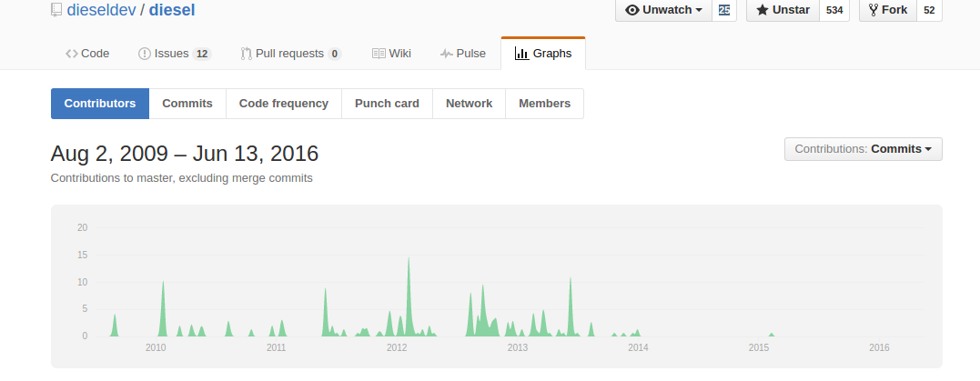Image resolution: width=980 pixels, height=381 pixels.
Task: Click the repository book icon
Action: [x=56, y=10]
